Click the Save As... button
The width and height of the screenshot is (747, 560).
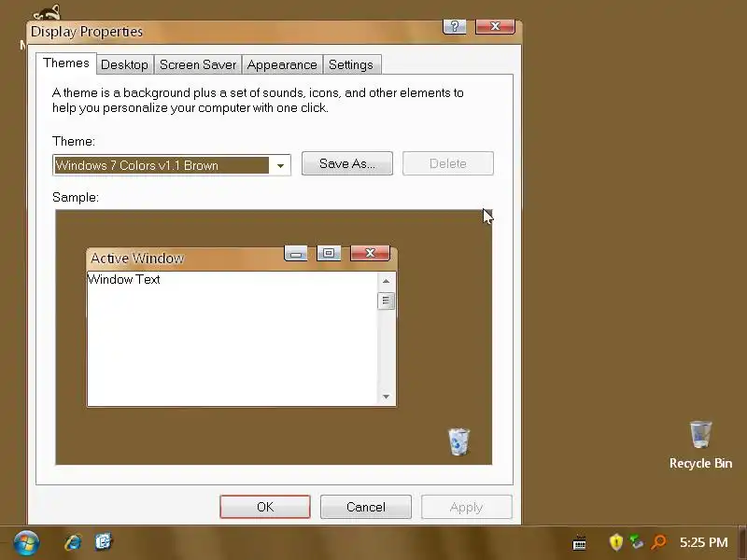pos(347,163)
